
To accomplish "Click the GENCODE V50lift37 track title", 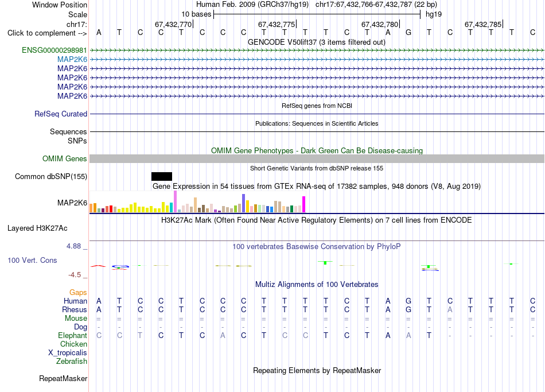I will (x=317, y=42).
